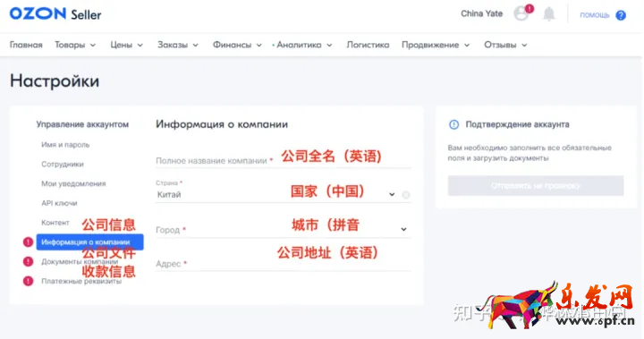Focus the Адрес address field
The image size is (644, 339).
pos(284,263)
